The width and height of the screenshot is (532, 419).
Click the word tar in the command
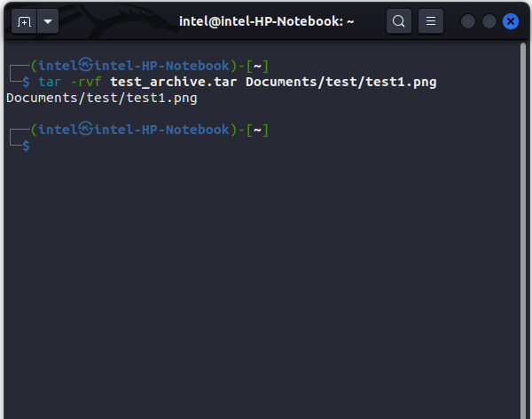coord(49,82)
